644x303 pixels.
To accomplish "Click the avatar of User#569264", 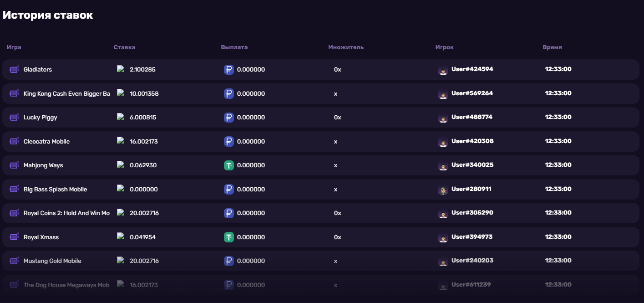I will coord(443,93).
